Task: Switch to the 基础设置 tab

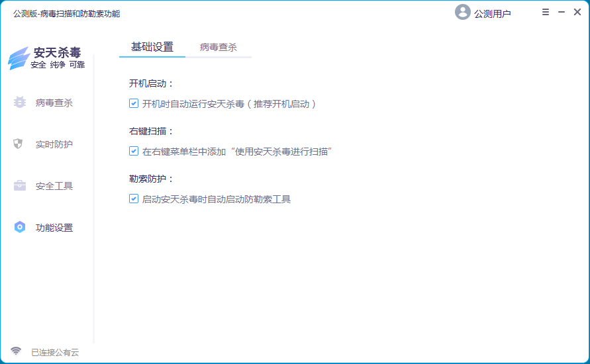Action: [x=152, y=47]
